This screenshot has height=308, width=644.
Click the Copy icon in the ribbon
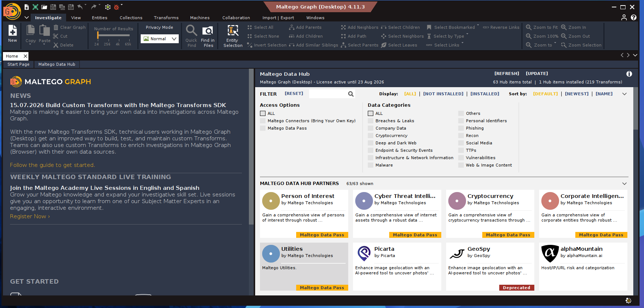point(31,30)
